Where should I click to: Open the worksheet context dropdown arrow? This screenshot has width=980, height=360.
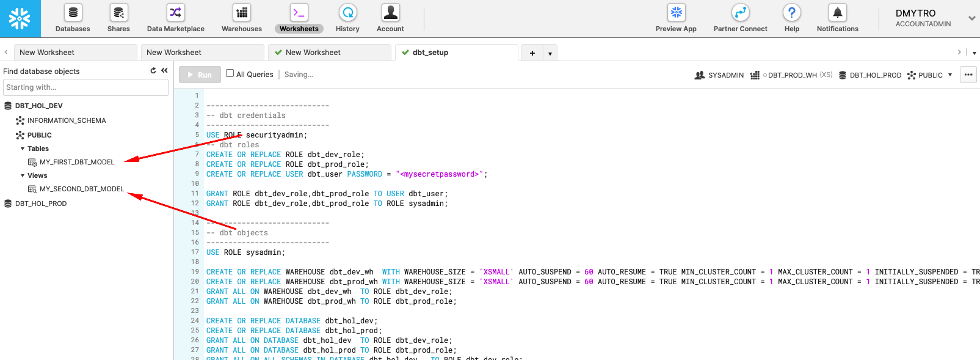click(950, 75)
